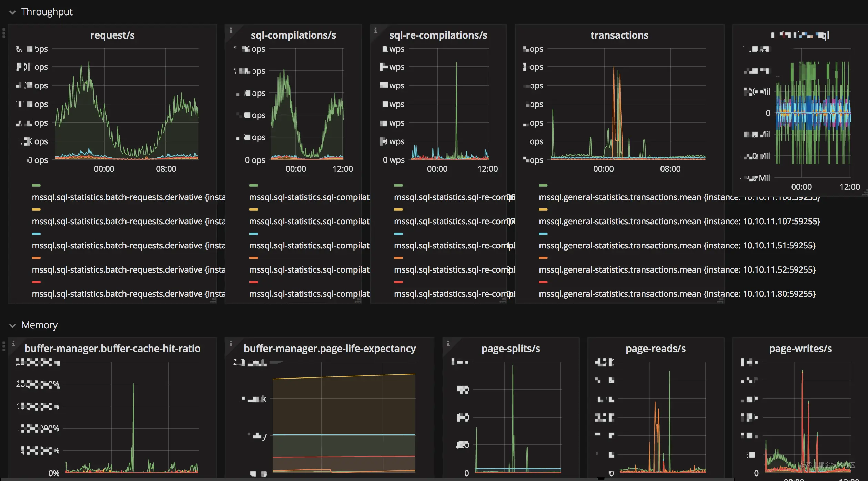Open orange color swatch in request/s legend
This screenshot has width=868, height=481.
coord(36,258)
